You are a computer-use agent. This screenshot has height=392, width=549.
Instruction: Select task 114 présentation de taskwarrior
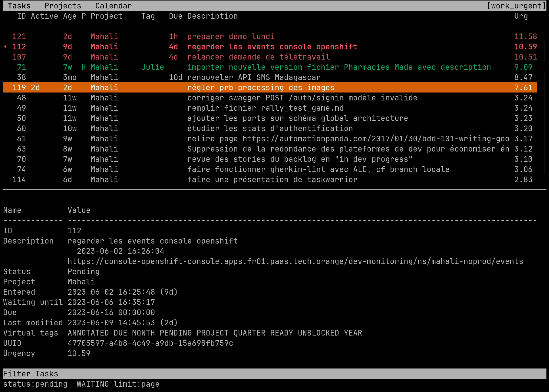(272, 180)
